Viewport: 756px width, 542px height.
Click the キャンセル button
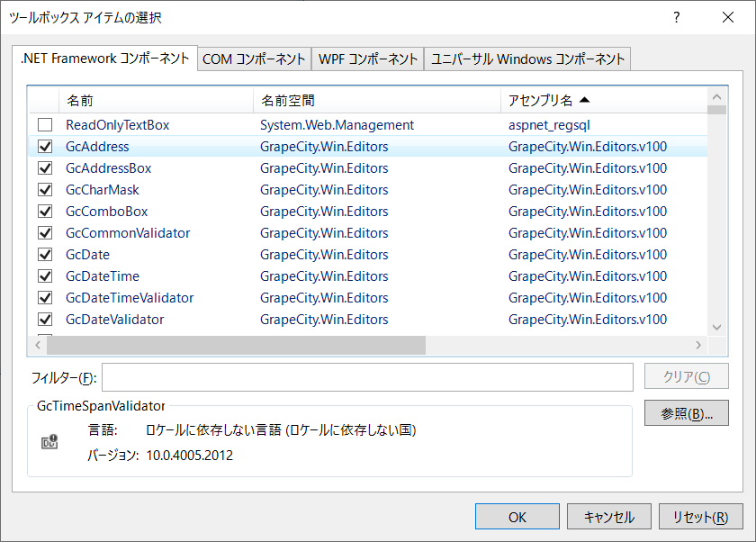[609, 517]
